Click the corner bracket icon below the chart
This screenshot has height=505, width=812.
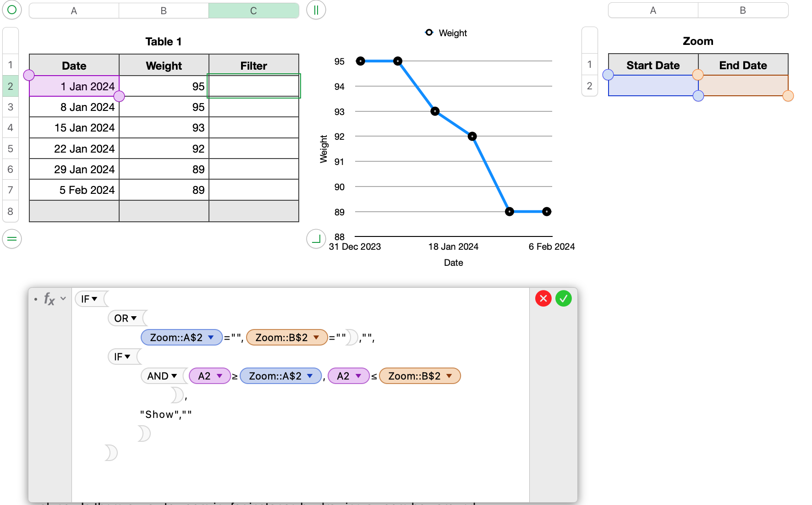coord(316,239)
